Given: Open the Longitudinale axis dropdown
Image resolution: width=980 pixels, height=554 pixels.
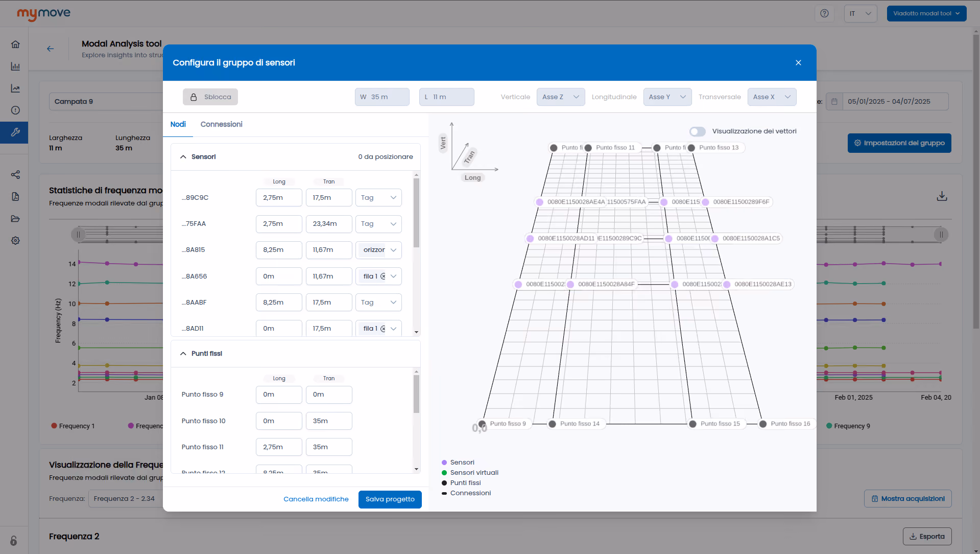Looking at the screenshot, I should (x=667, y=97).
